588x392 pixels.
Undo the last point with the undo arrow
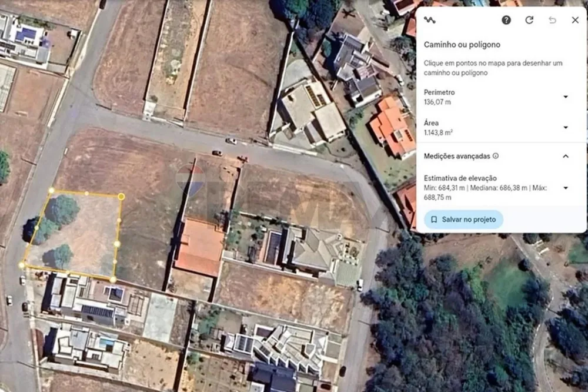[552, 20]
